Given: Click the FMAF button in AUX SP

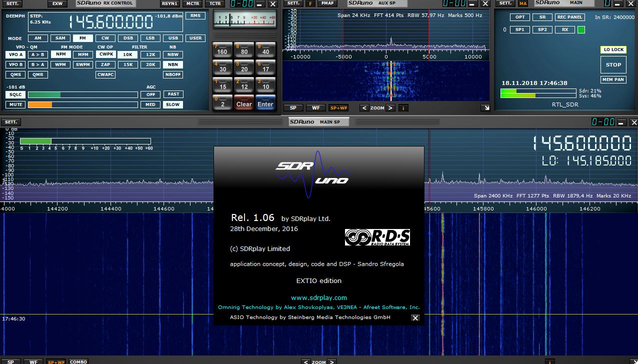Looking at the screenshot, I should 327,3.
